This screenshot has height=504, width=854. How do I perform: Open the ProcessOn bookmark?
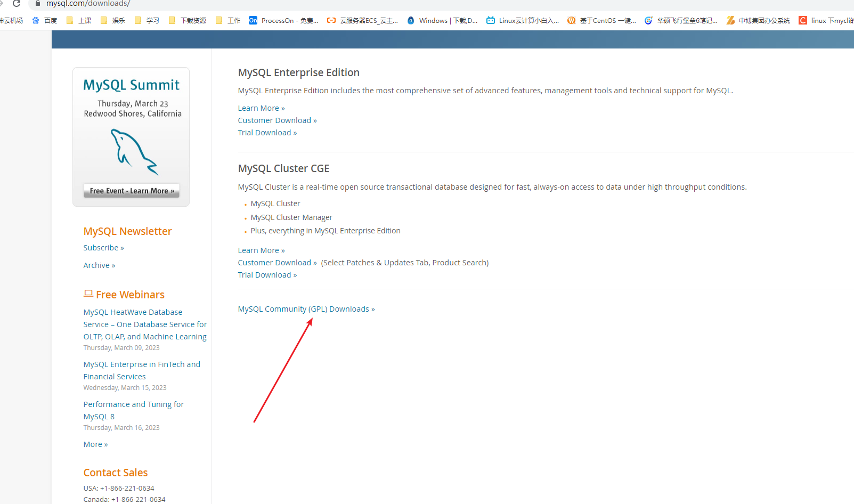tap(284, 20)
